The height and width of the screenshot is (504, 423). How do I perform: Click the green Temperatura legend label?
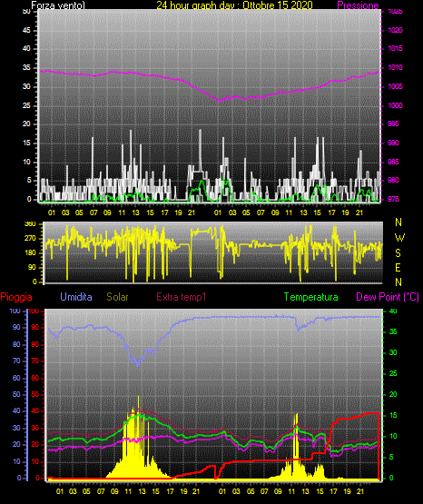point(311,297)
